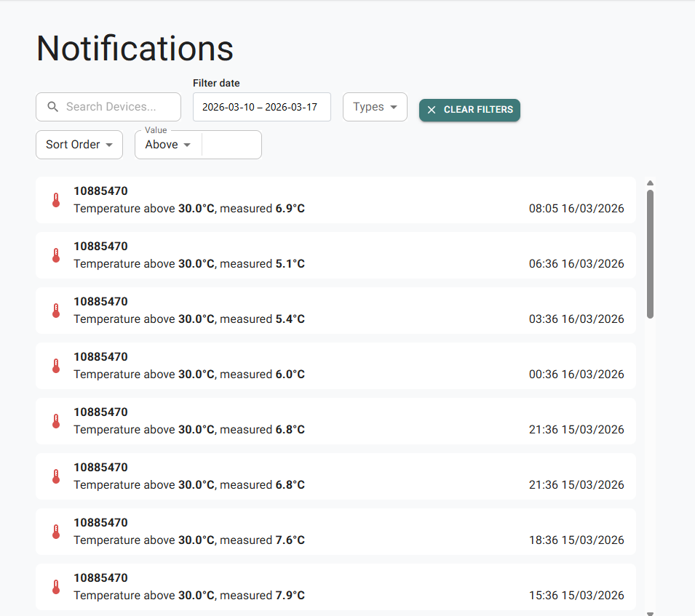Click thermometer icon of the 15:36 notification
Screen dimensions: 695x616
(56, 587)
